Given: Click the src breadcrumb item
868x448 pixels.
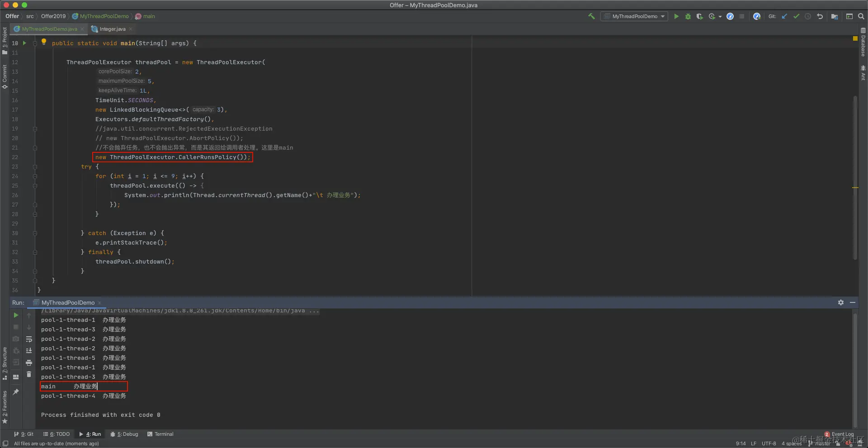Looking at the screenshot, I should coord(30,16).
